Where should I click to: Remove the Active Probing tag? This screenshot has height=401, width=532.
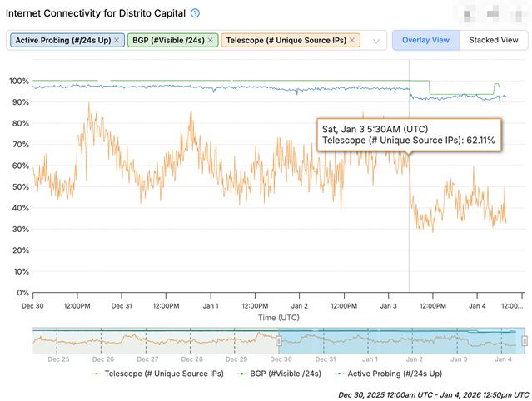[117, 40]
